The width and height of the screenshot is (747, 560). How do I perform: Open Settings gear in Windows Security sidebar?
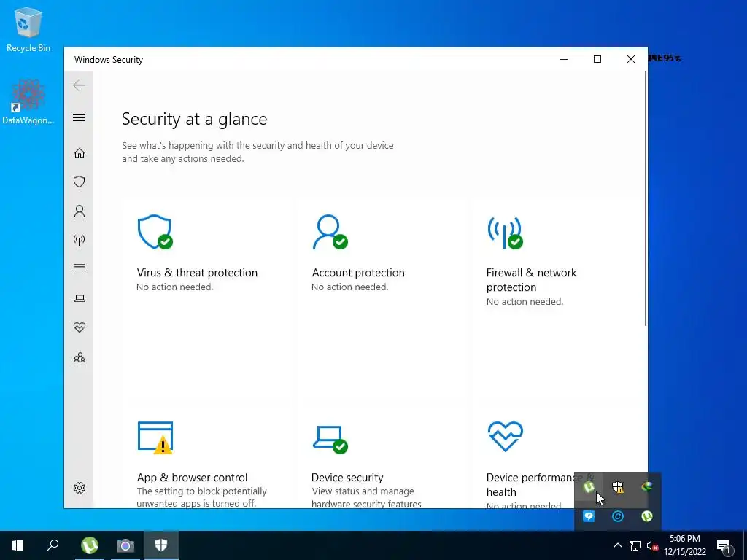pos(79,488)
